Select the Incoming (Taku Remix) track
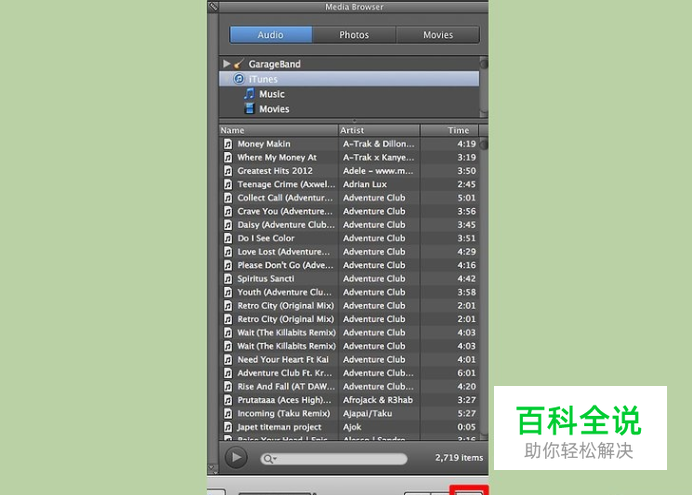 click(284, 413)
